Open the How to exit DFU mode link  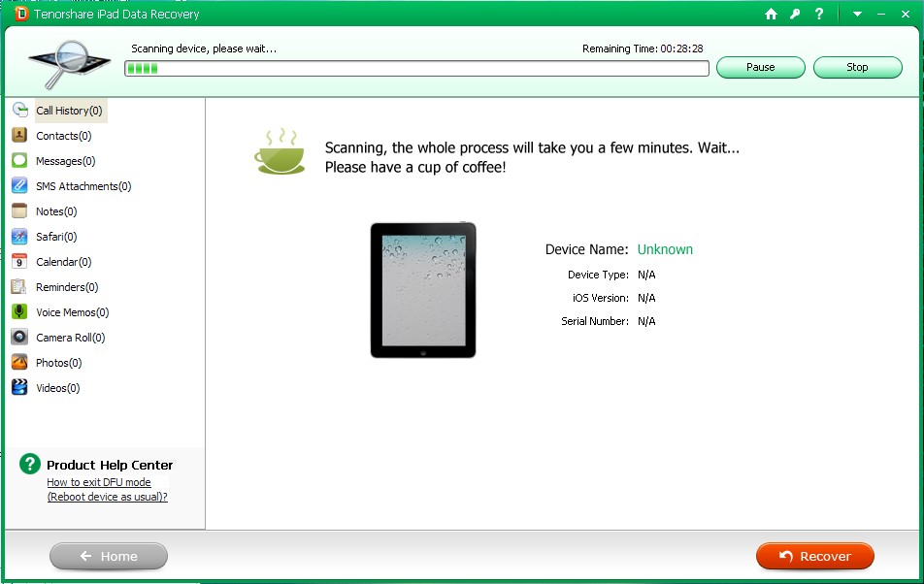[107, 489]
